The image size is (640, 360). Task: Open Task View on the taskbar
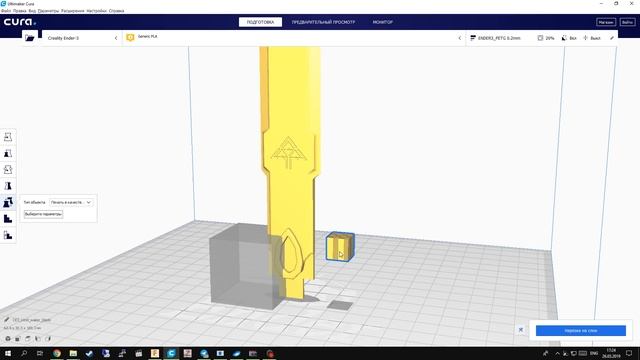tap(40, 353)
